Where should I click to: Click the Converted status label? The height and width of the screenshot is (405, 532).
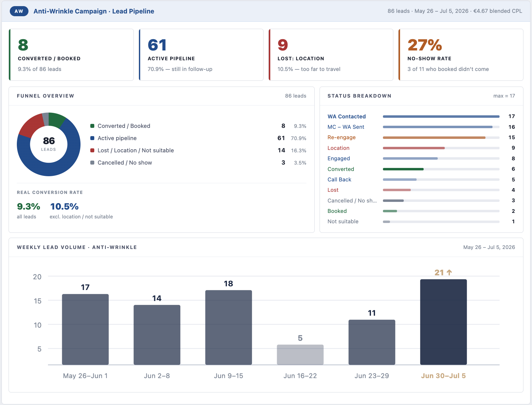341,169
